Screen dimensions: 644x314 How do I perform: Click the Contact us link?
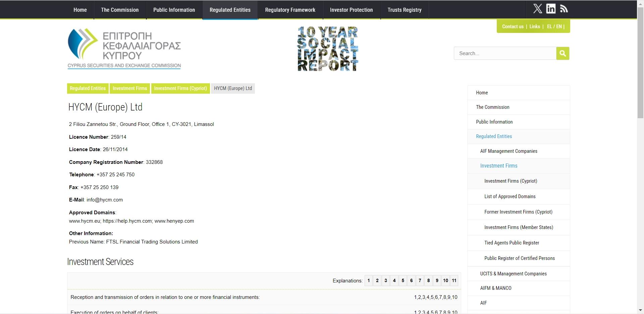(513, 27)
